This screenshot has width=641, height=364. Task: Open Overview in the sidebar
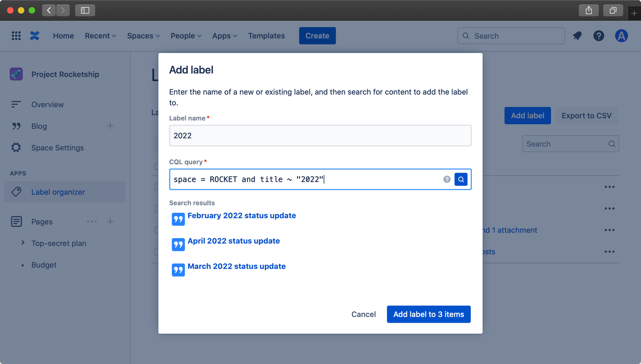coord(47,104)
